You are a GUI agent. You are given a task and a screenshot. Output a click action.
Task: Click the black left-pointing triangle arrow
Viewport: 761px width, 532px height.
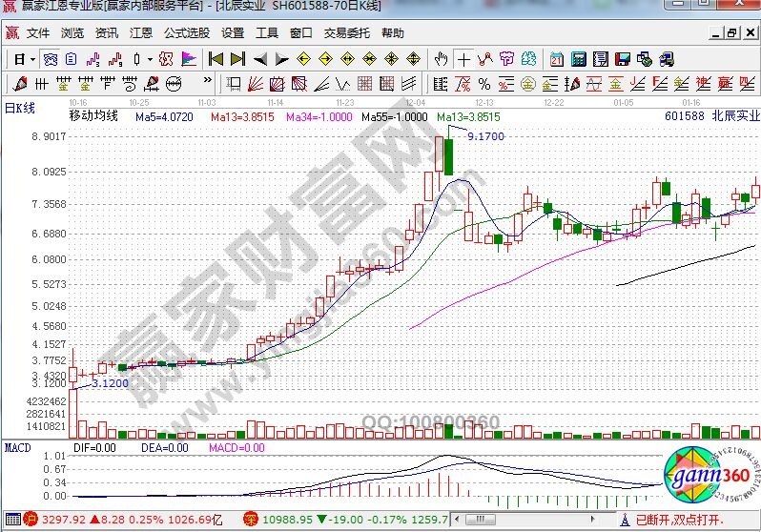(x=259, y=59)
